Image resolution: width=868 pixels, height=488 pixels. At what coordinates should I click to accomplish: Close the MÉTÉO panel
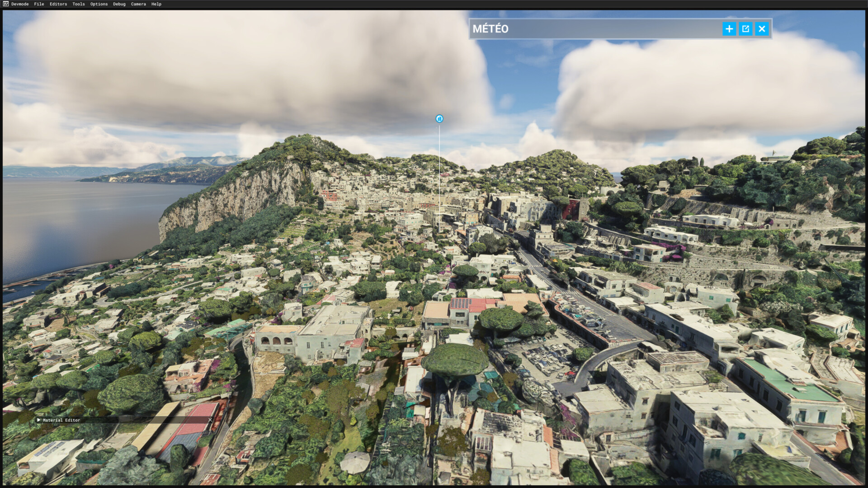pos(762,29)
